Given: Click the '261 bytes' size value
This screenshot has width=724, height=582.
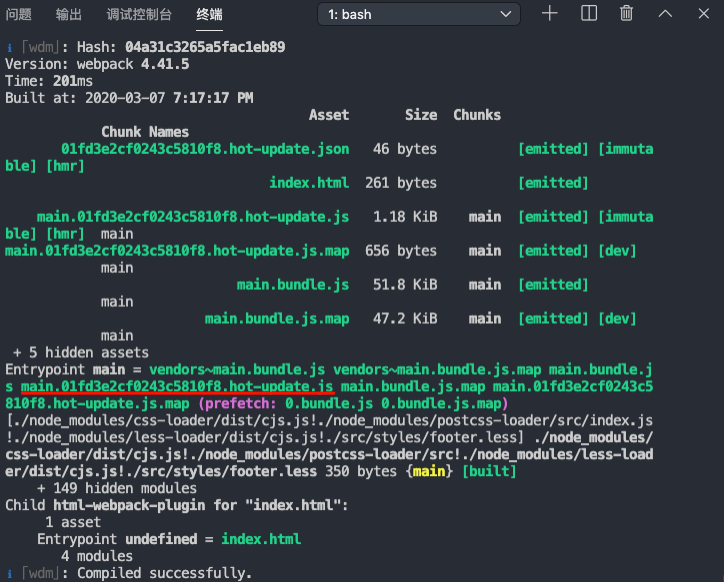Looking at the screenshot, I should pyautogui.click(x=401, y=183).
